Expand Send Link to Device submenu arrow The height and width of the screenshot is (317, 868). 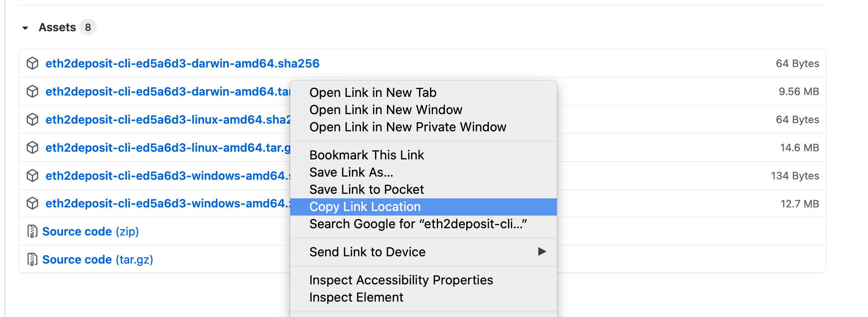542,251
